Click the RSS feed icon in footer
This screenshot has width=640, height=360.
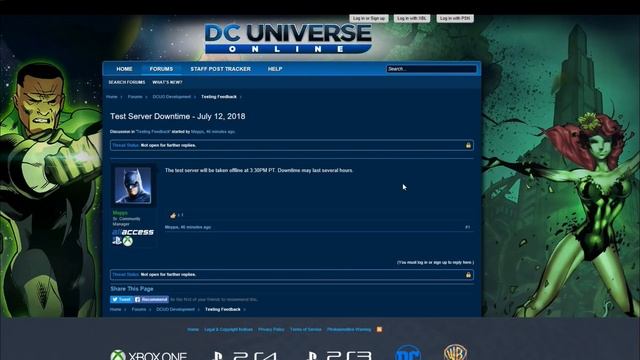click(x=379, y=329)
